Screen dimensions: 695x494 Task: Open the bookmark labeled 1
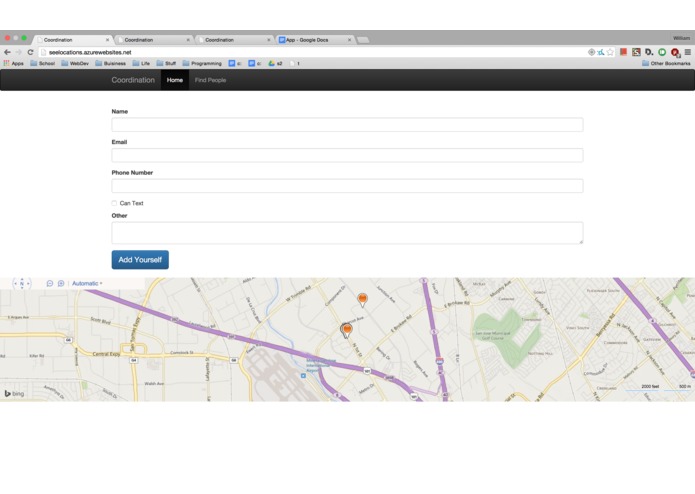pyautogui.click(x=295, y=63)
